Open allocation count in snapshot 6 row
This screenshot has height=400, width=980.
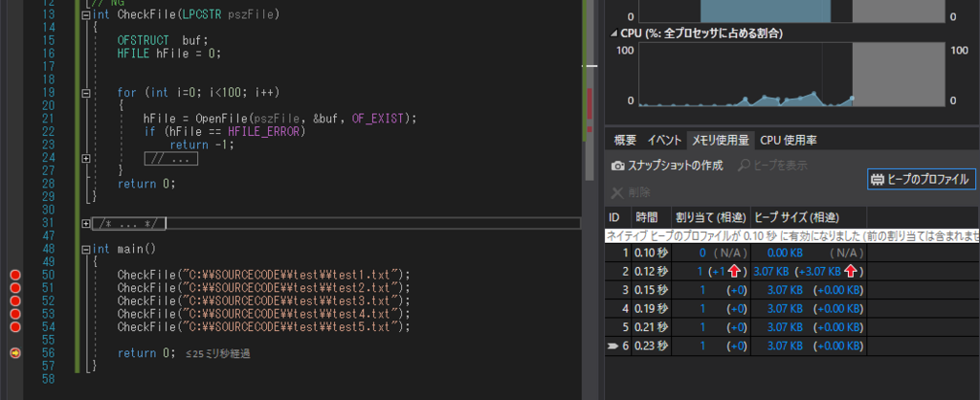click(x=702, y=345)
